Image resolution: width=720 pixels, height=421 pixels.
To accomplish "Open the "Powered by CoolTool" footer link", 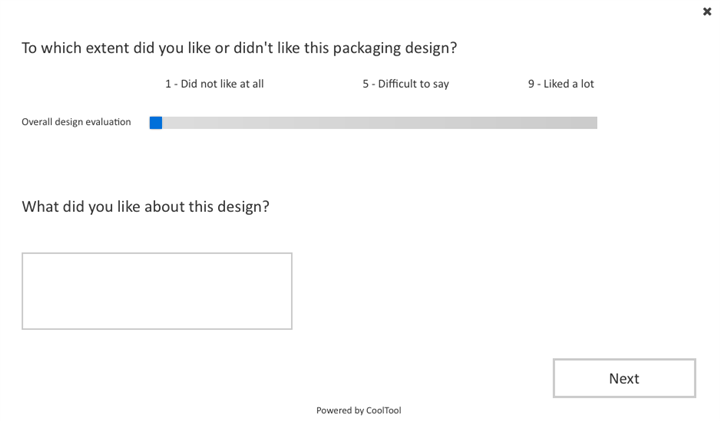I will click(x=358, y=410).
